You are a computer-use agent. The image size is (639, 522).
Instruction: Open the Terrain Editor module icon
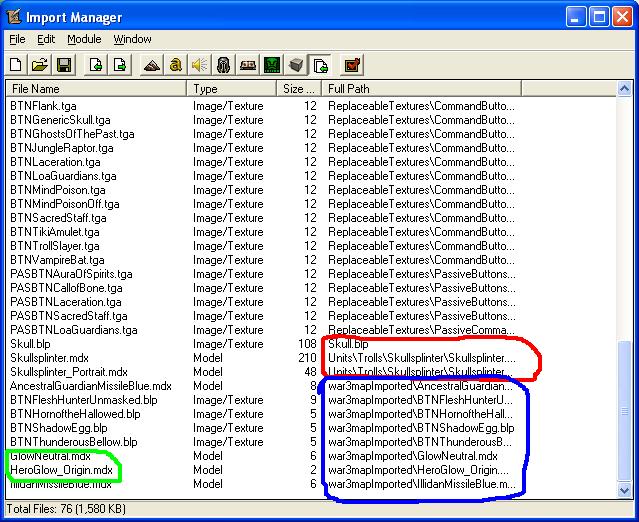point(151,65)
